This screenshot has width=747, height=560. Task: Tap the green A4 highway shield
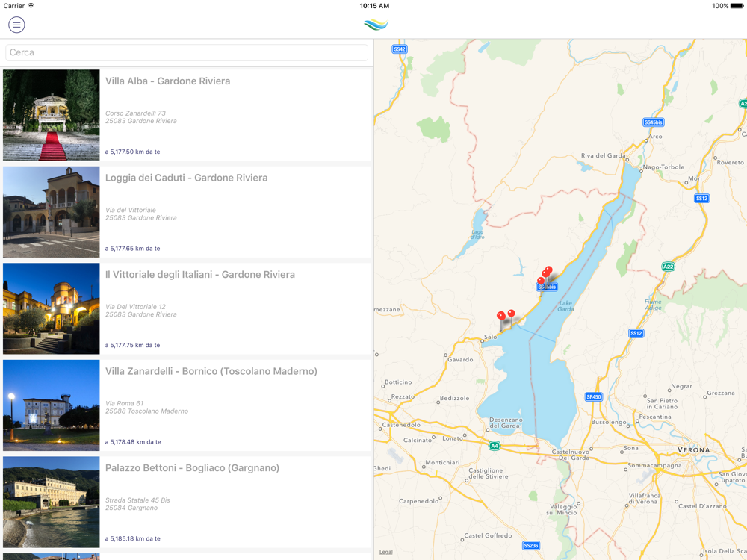(x=495, y=447)
